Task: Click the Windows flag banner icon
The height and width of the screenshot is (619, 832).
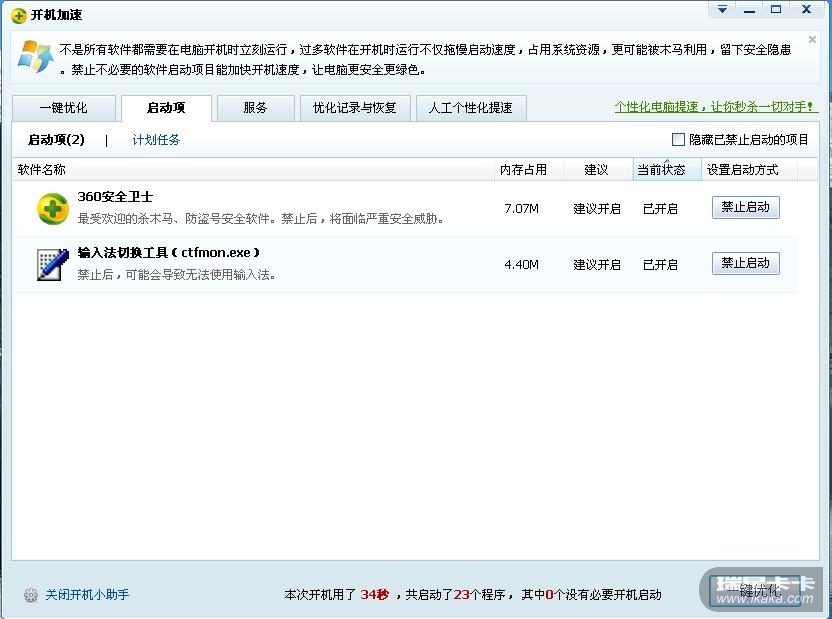Action: coord(36,56)
